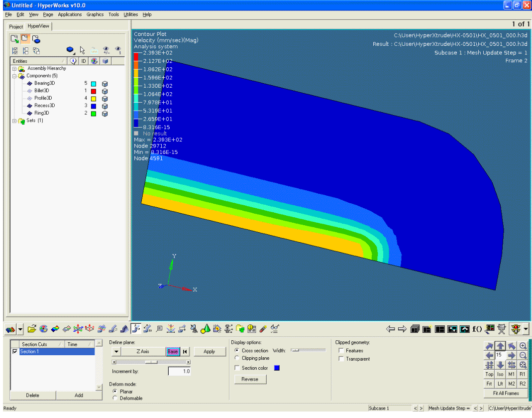
Task: Open the Applications menu
Action: [x=70, y=14]
